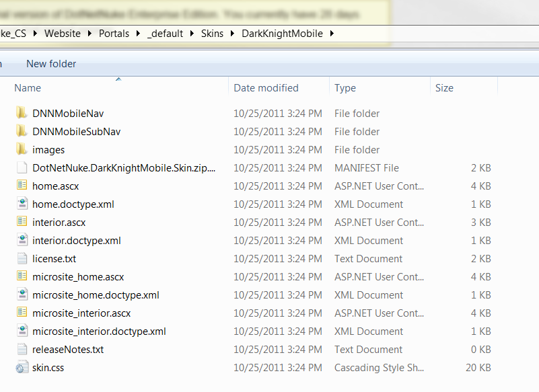
Task: Click the home.ascx file icon
Action: (22, 186)
